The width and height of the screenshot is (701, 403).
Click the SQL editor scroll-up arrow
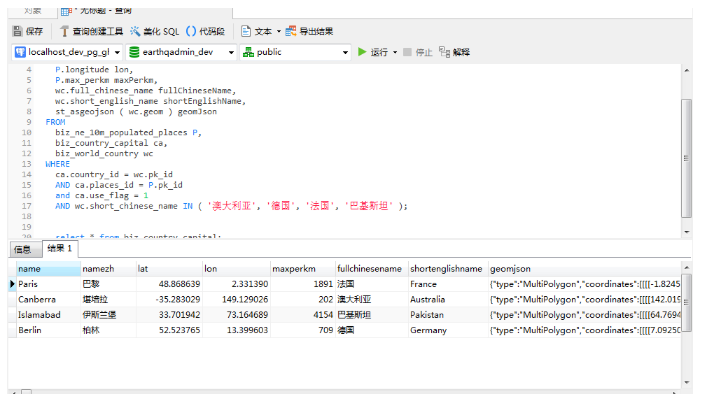tap(687, 71)
